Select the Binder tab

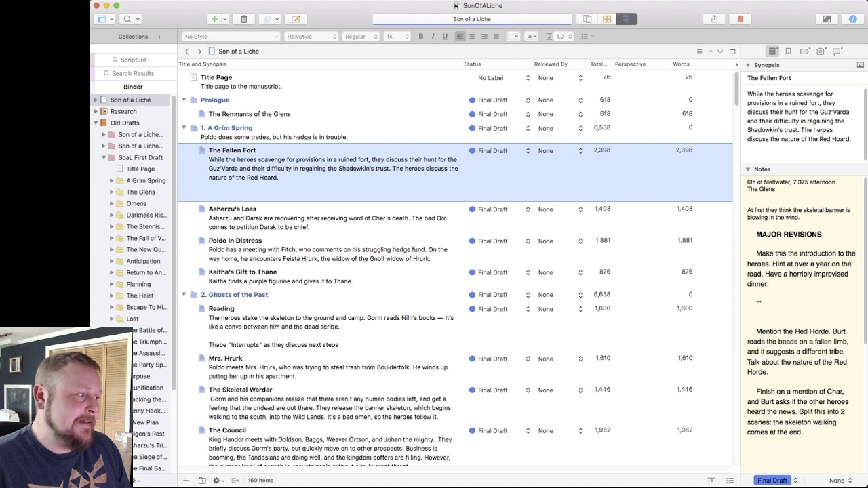[133, 87]
